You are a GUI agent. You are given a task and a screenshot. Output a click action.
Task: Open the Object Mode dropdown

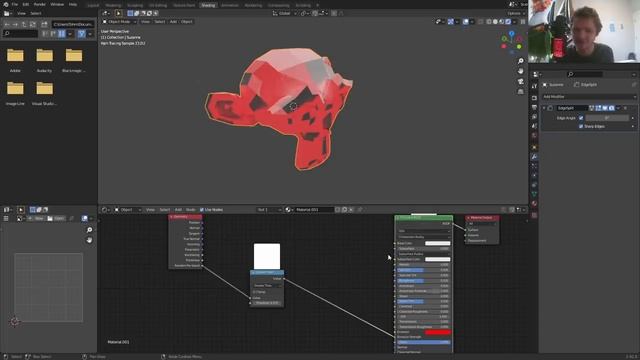(x=120, y=22)
